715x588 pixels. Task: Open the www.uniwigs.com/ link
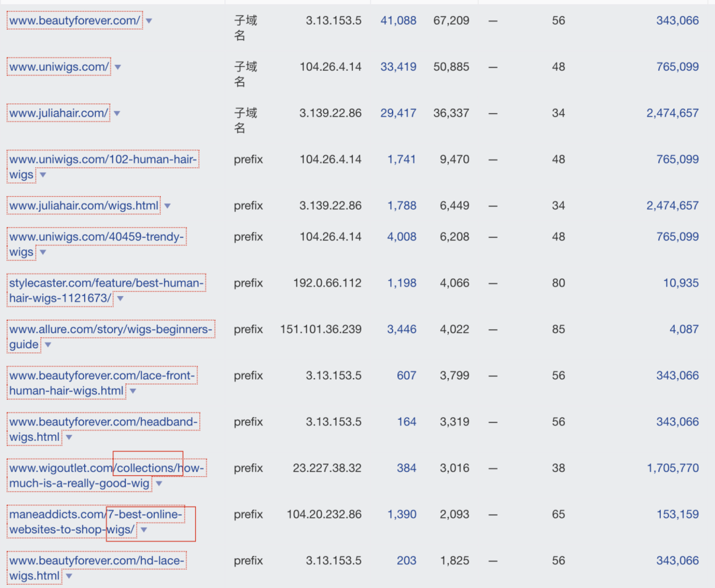point(59,67)
